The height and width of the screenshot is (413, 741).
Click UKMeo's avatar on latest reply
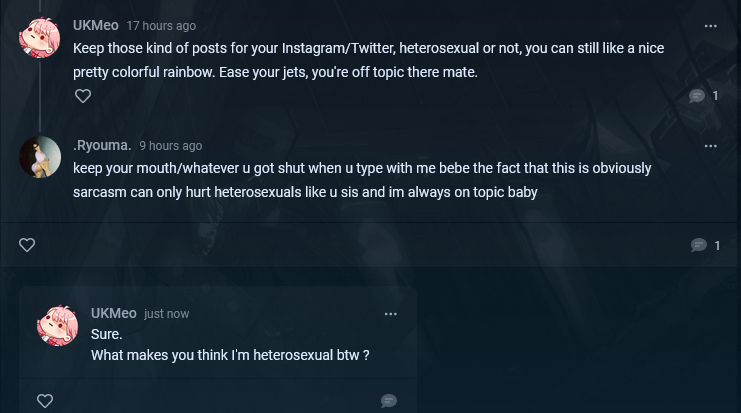[x=58, y=325]
